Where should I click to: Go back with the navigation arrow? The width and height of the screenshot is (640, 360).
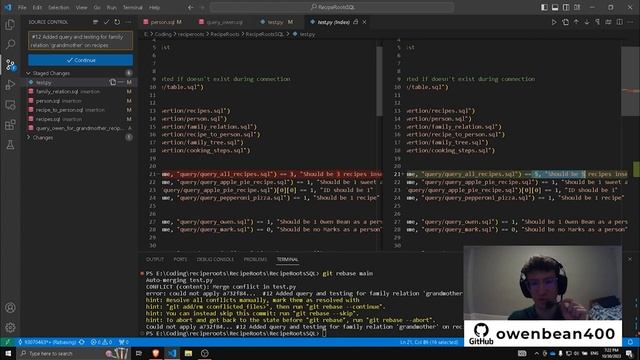coord(191,7)
